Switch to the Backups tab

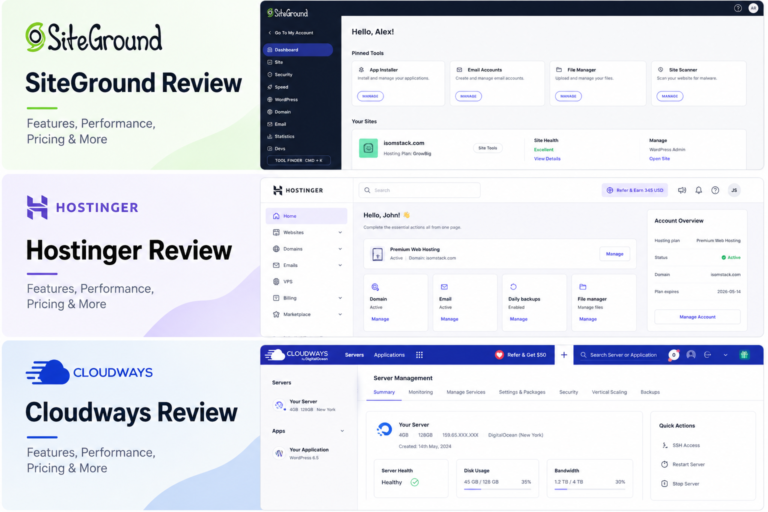(650, 392)
